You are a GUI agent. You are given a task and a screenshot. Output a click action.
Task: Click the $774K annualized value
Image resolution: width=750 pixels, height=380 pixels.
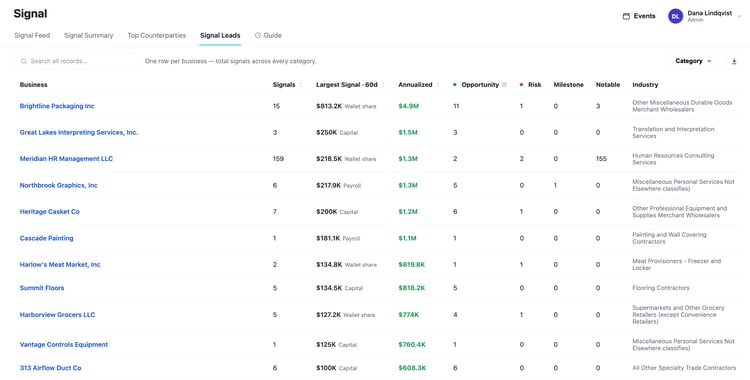(x=408, y=315)
